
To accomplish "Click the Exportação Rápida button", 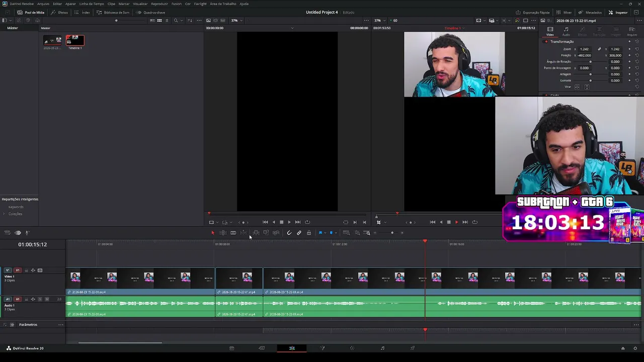I will click(x=533, y=12).
